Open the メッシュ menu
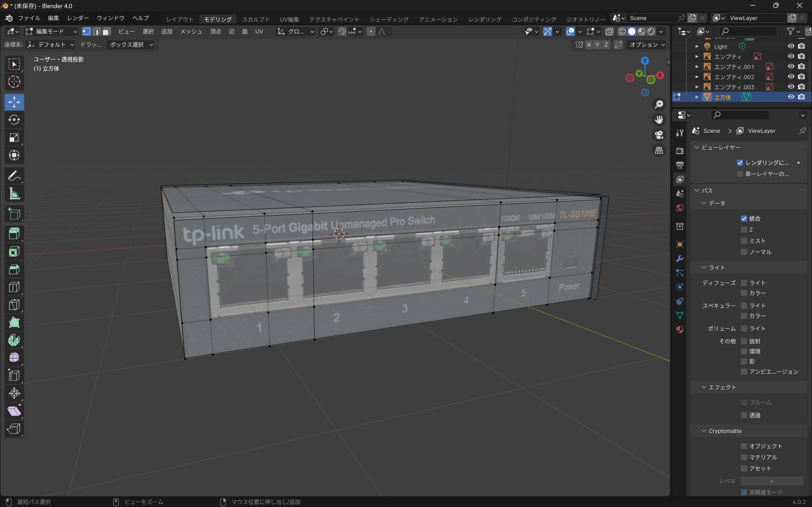812x507 pixels. (191, 31)
